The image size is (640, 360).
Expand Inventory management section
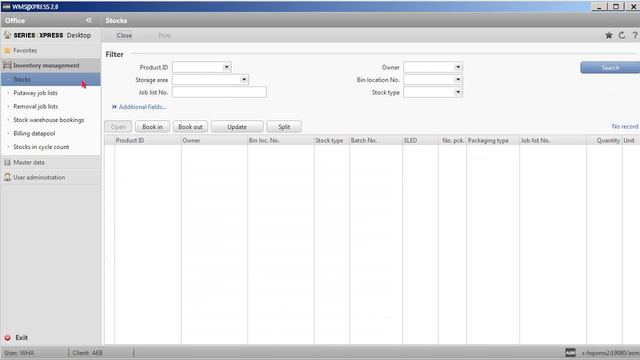point(51,65)
